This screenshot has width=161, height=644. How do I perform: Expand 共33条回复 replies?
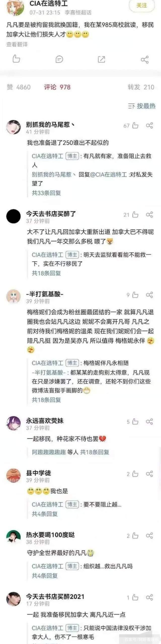46,193
